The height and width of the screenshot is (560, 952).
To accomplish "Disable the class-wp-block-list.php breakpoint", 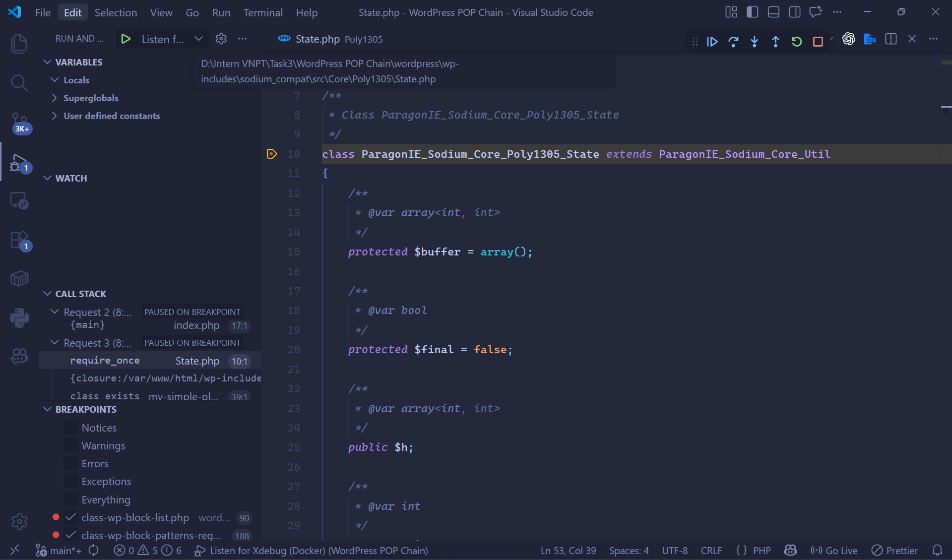I will tap(71, 517).
